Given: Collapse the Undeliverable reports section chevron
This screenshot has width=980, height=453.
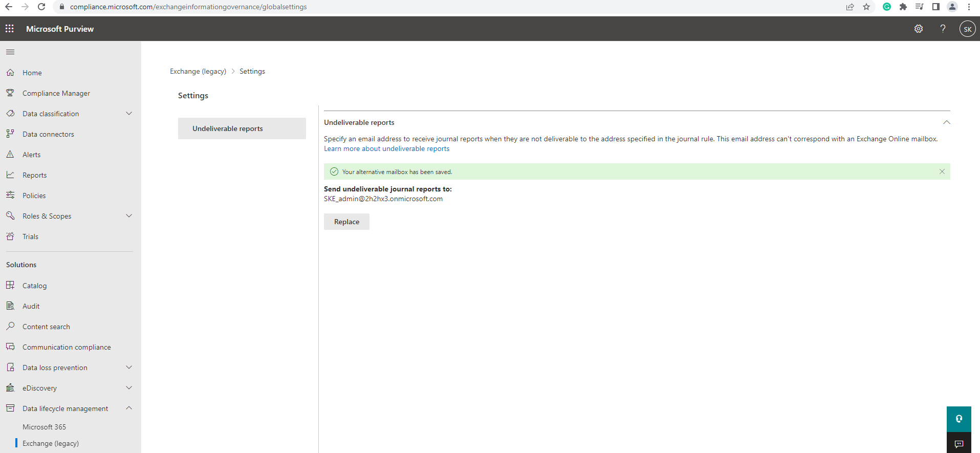Looking at the screenshot, I should click(946, 122).
